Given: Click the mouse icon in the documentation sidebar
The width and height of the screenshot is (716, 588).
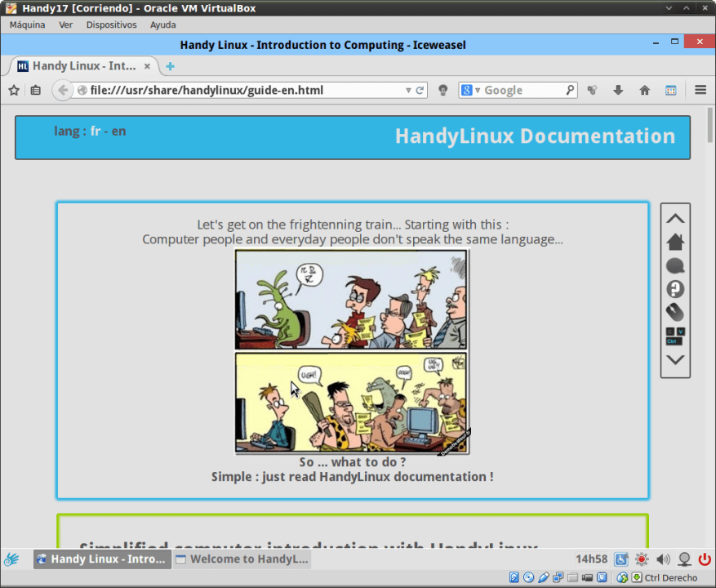Looking at the screenshot, I should pos(675,312).
